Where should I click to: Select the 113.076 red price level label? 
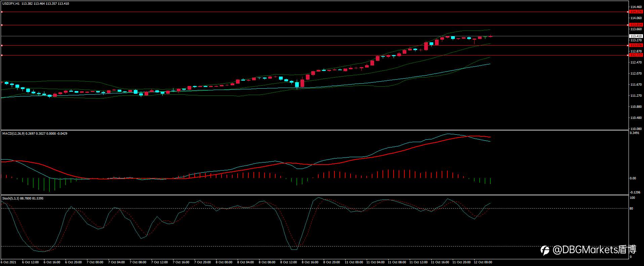(636, 45)
